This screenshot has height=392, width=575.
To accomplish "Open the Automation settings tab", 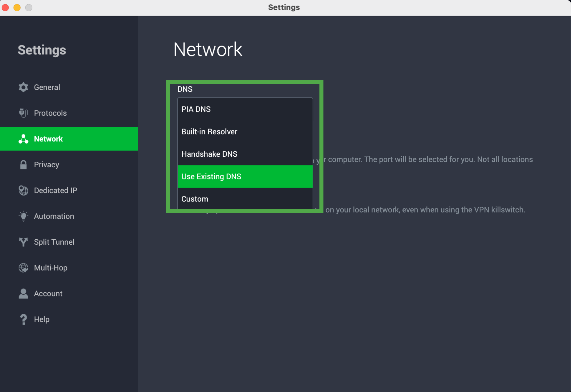I will pos(69,216).
